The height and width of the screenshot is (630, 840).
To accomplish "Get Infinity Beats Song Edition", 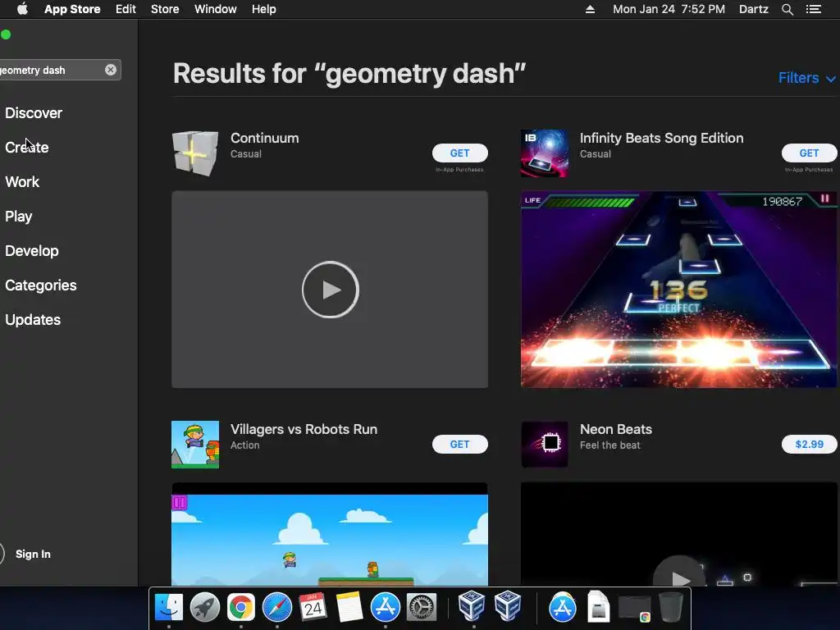I will point(809,153).
